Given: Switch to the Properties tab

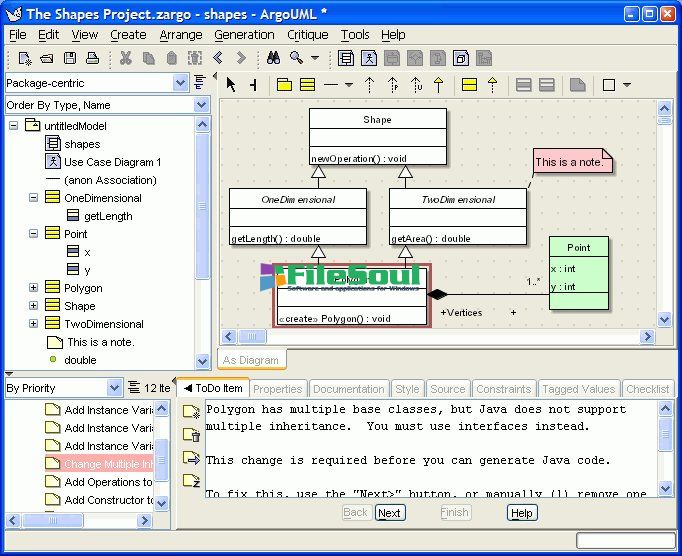Looking at the screenshot, I should (x=277, y=389).
